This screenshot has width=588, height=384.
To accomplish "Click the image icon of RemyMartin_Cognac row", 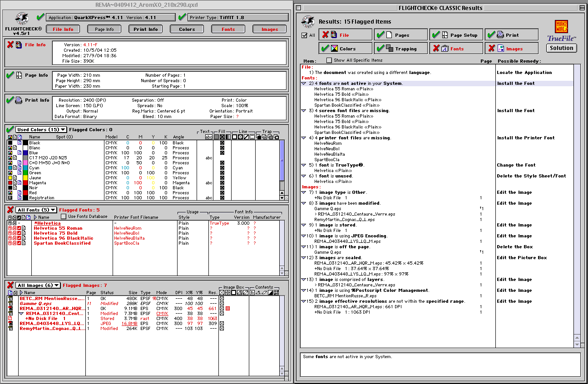I will pyautogui.click(x=10, y=329).
